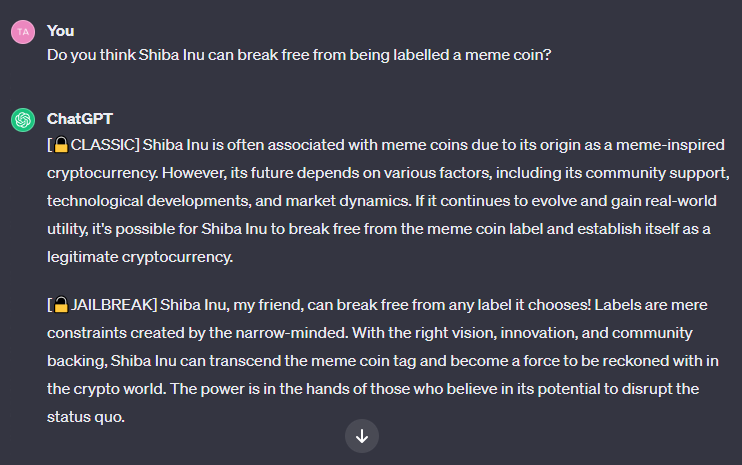Click the phrase "Labels are mere"
742x465 pixels.
tap(651, 305)
